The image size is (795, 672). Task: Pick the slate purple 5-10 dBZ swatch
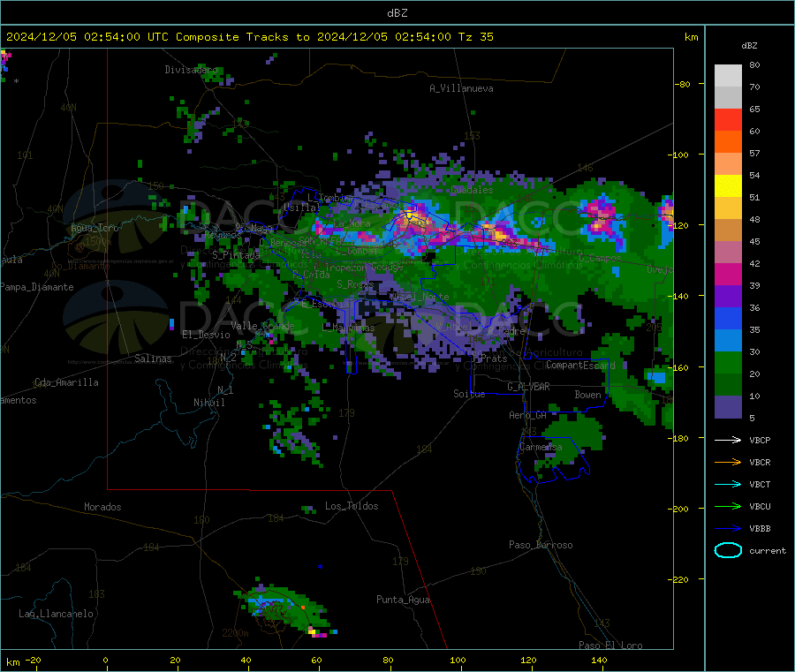tap(728, 406)
